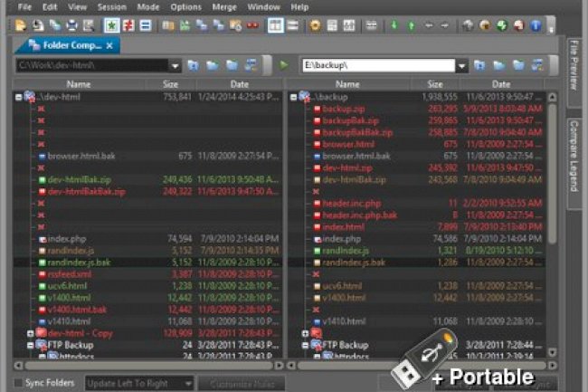
Task: Expand the dev-html - Copy folder
Action: coord(31,333)
